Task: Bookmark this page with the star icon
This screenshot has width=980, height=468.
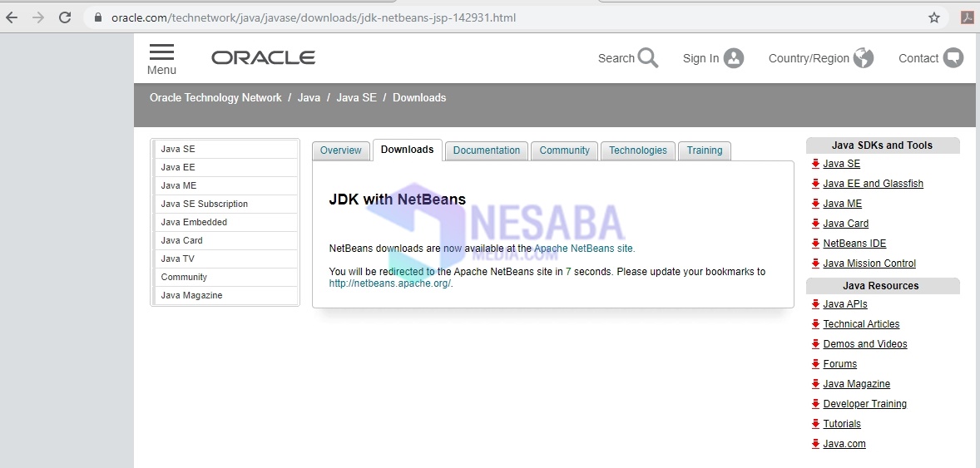Action: tap(933, 17)
